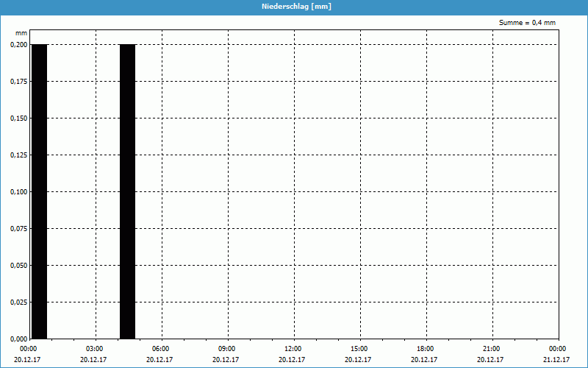
Task: Click the 21.12.17 date label
Action: coord(556,359)
